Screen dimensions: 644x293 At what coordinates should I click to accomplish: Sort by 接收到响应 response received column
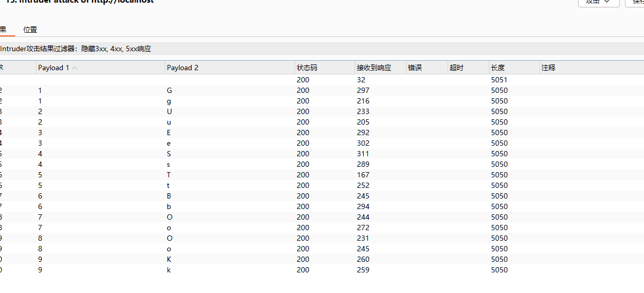point(374,68)
